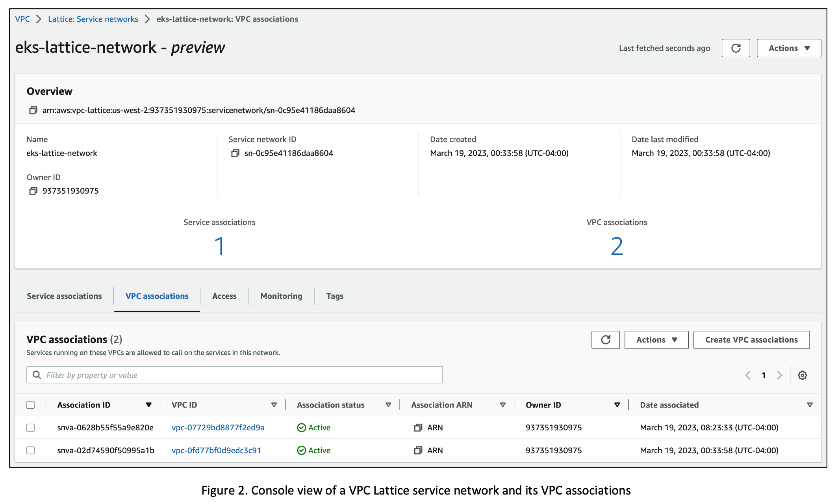
Task: Open the Association status column filter
Action: [x=388, y=404]
